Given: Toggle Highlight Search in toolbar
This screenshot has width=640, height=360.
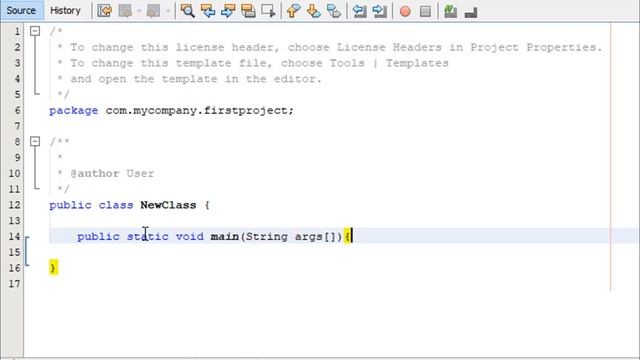Looking at the screenshot, I should 248,11.
